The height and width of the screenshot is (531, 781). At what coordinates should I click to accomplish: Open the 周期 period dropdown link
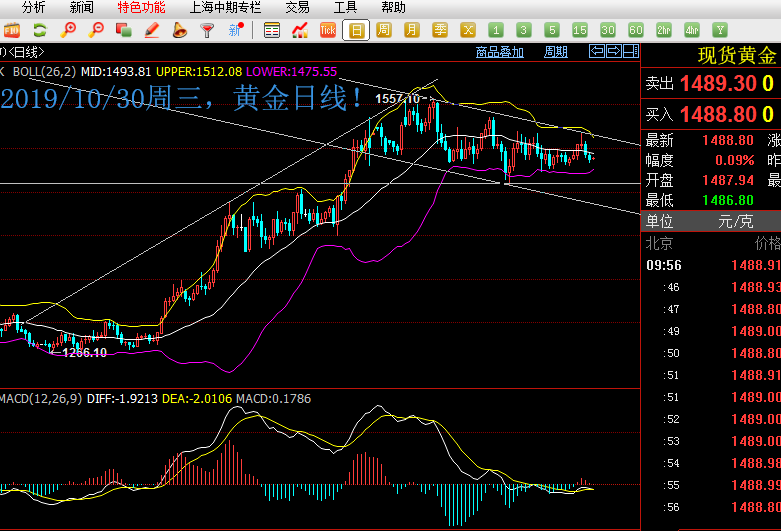[x=555, y=52]
